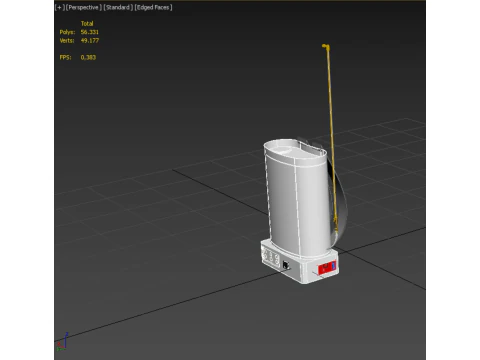
Task: Click the Total statistics header
Action: tap(87, 24)
